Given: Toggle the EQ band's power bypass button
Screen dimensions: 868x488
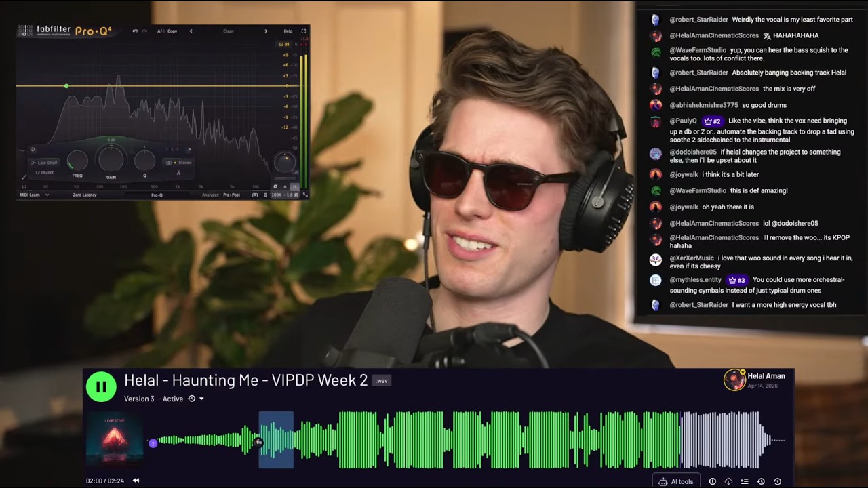Looking at the screenshot, I should tap(31, 149).
